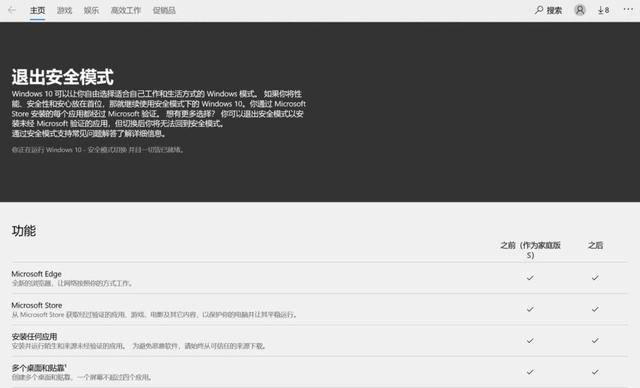Click the 安装任何应用 description text
Image resolution: width=640 pixels, height=388 pixels.
click(x=139, y=346)
